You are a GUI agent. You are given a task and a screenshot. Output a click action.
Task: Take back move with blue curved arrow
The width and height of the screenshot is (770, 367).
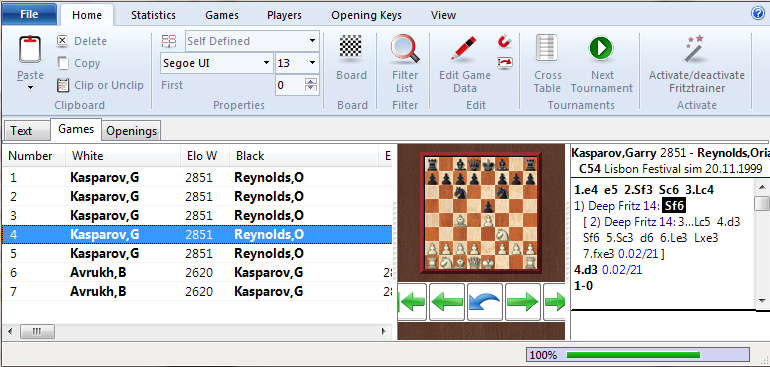tap(485, 302)
